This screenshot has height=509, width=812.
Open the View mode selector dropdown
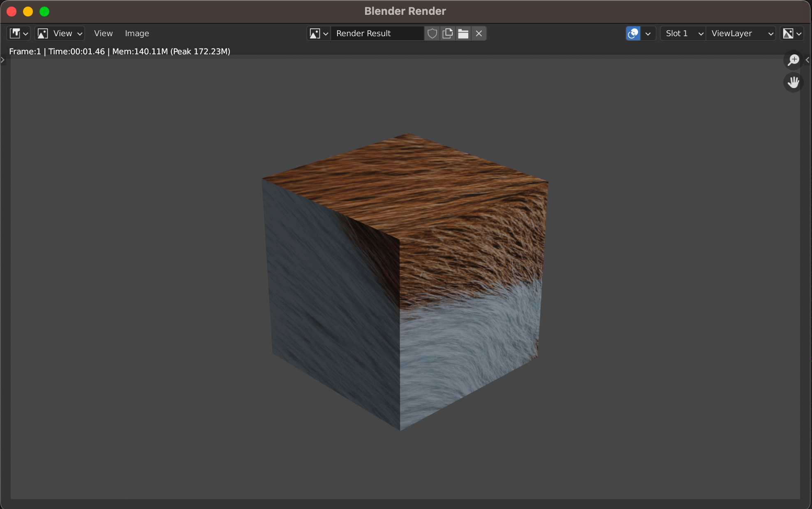[60, 33]
